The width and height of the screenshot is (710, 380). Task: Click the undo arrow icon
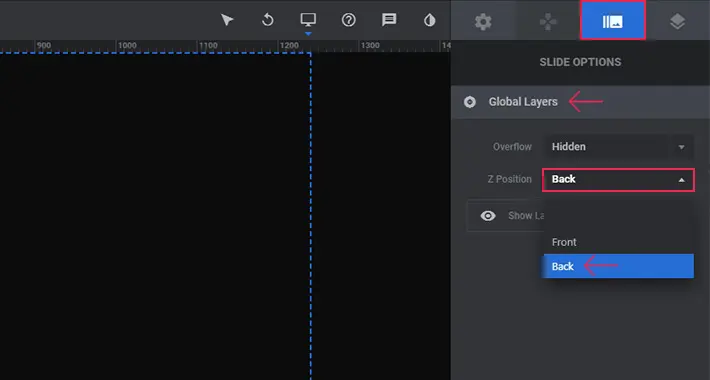[268, 20]
